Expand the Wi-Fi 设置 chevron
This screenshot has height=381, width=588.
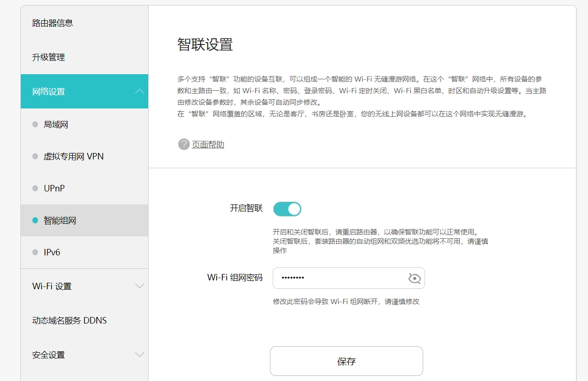139,286
